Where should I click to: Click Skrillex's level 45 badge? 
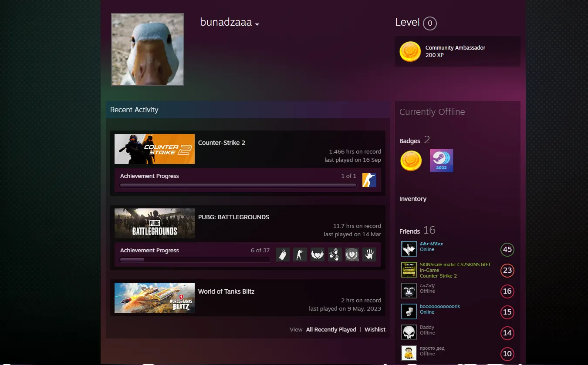(x=507, y=250)
